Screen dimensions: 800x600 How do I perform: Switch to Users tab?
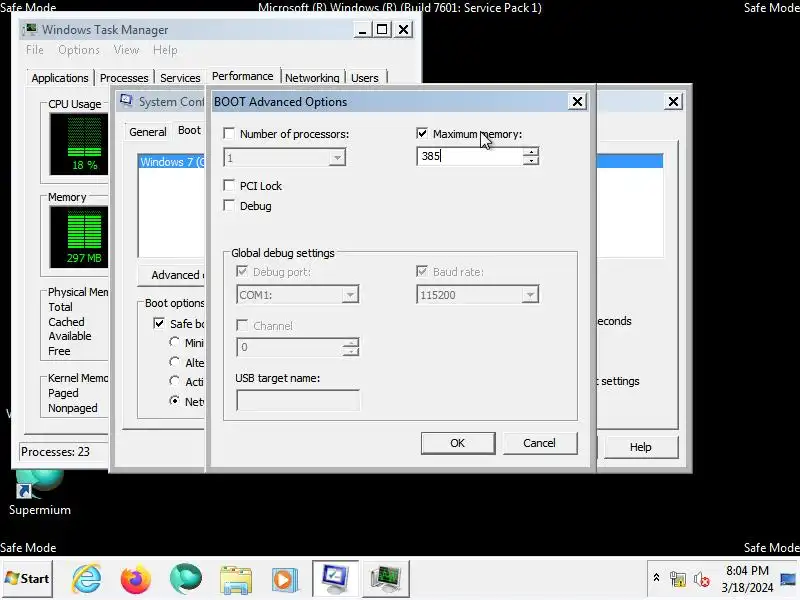[x=365, y=78]
